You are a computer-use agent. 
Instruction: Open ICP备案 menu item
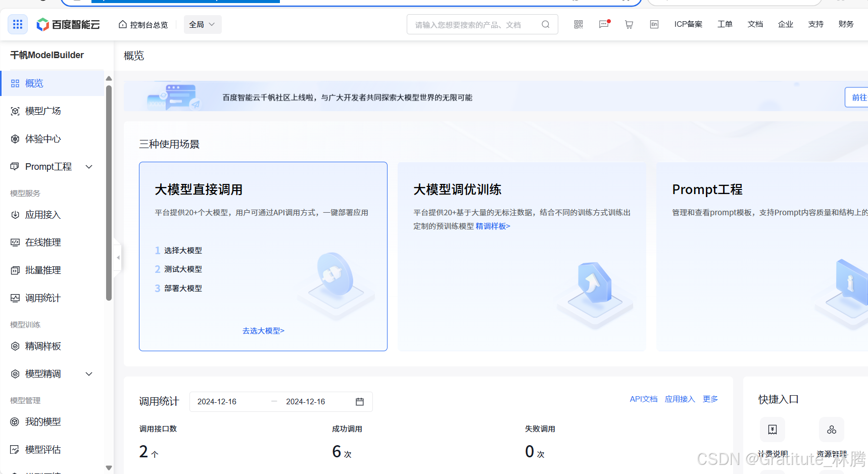[x=688, y=24]
